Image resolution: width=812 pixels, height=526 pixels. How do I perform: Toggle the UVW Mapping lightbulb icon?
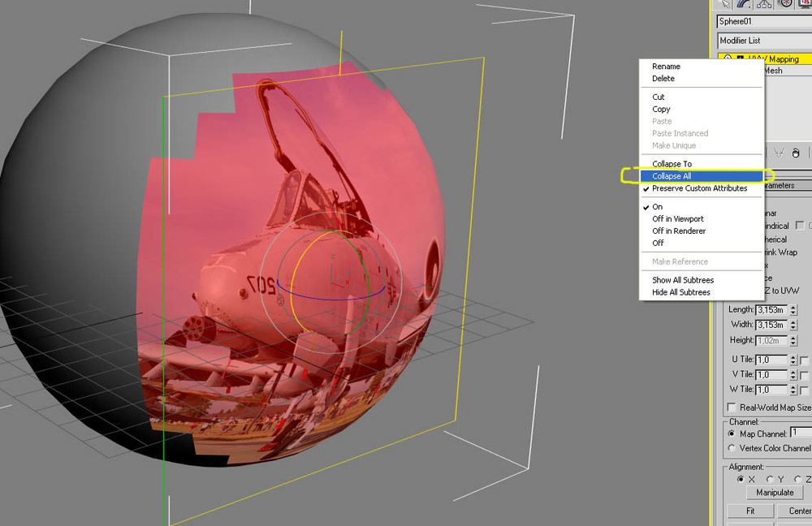point(728,58)
